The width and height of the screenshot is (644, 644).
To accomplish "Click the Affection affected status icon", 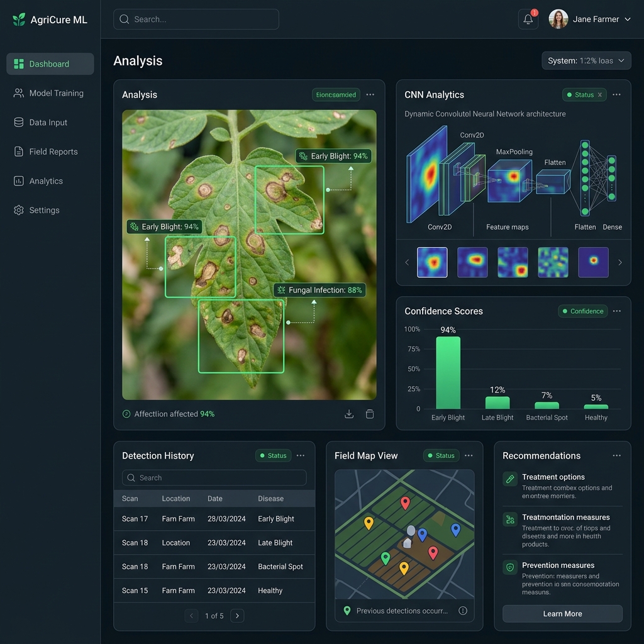I will click(x=126, y=414).
